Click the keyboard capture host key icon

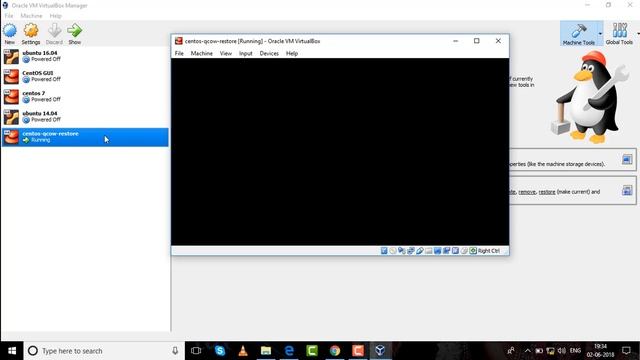click(x=473, y=251)
